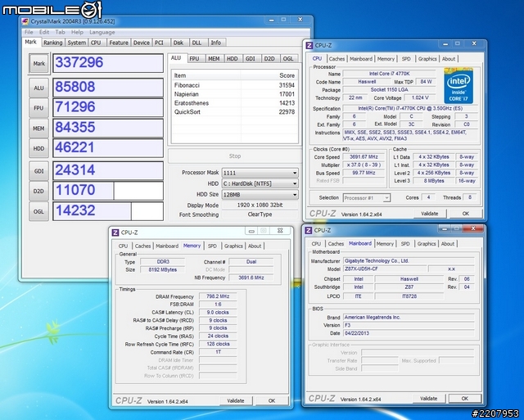This screenshot has height=420, width=524.
Task: Click the Item column header in score list
Action: 206,75
